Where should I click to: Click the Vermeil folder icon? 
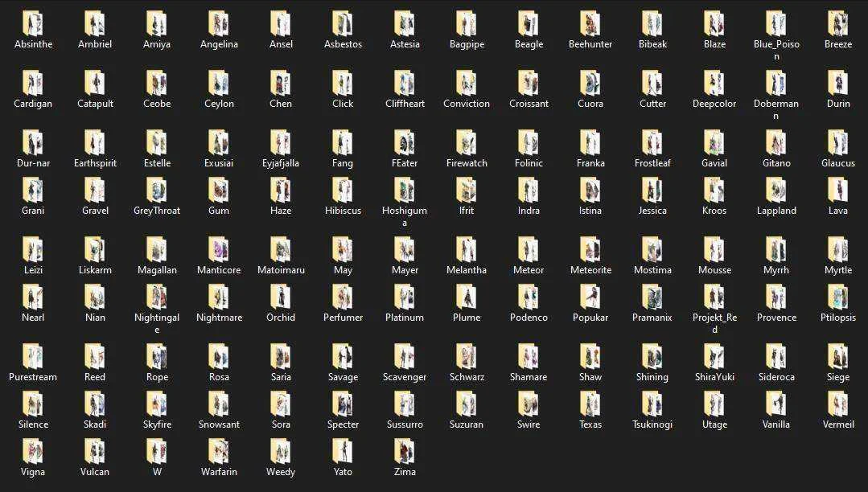pos(838,404)
